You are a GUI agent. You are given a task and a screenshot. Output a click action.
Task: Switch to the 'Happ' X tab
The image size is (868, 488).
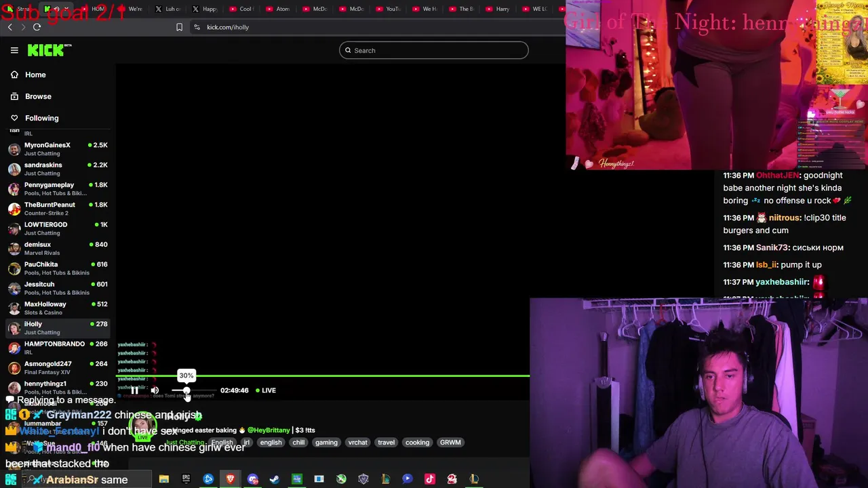pos(205,9)
